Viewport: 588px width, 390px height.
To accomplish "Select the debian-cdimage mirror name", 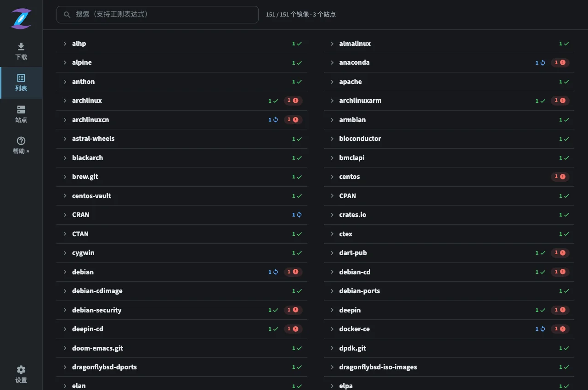I will point(97,291).
